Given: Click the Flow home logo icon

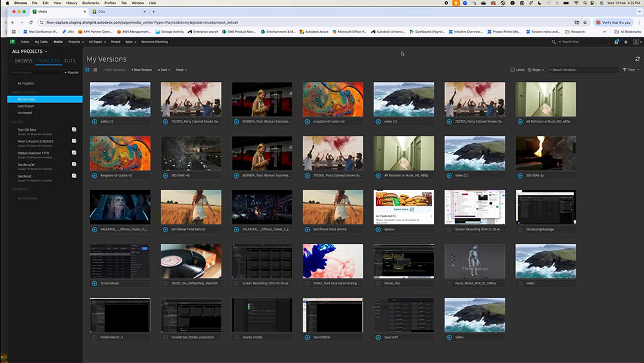Looking at the screenshot, I should click(x=13, y=42).
